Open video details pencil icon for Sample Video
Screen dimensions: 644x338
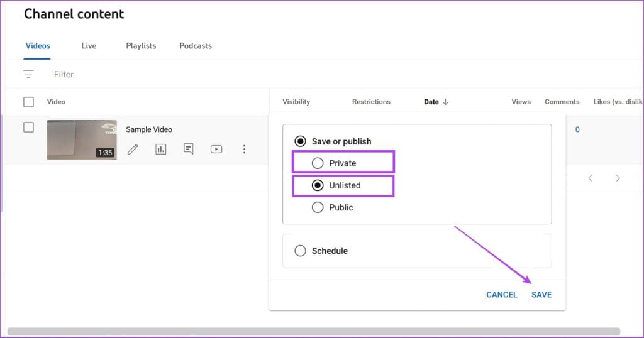pos(133,149)
